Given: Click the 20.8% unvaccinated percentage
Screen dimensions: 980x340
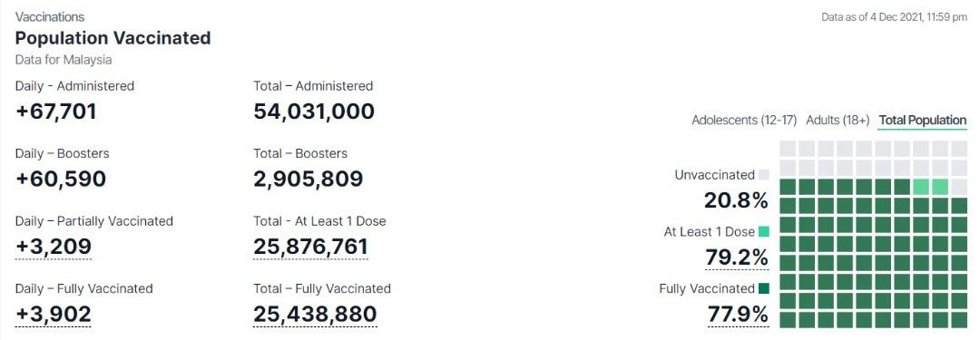Looking at the screenshot, I should point(736,200).
